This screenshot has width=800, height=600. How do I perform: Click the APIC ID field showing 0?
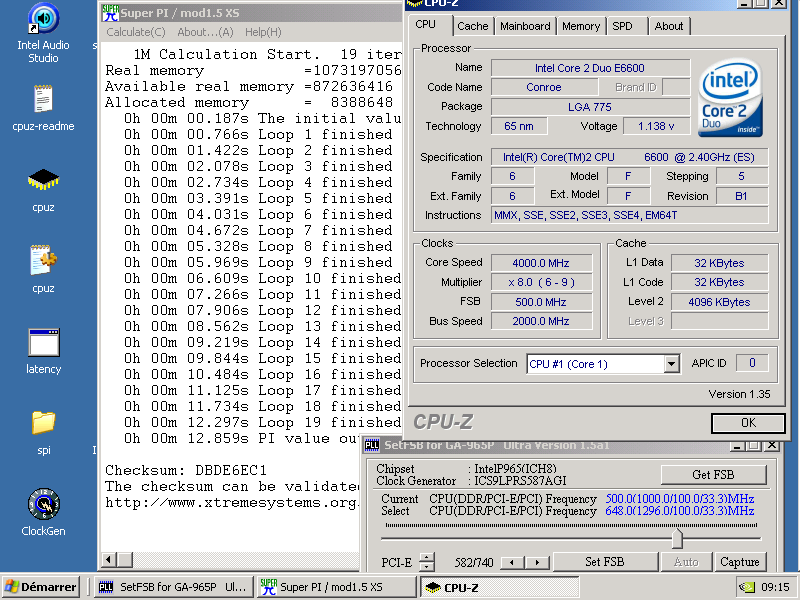pos(752,363)
